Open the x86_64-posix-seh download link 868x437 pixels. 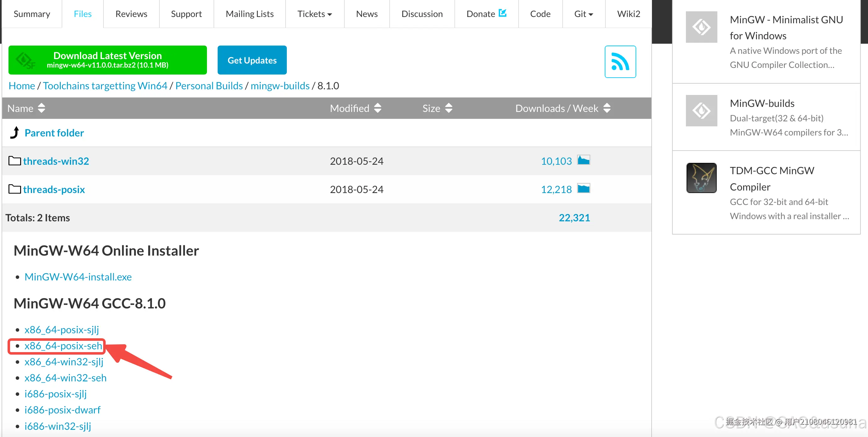[63, 346]
